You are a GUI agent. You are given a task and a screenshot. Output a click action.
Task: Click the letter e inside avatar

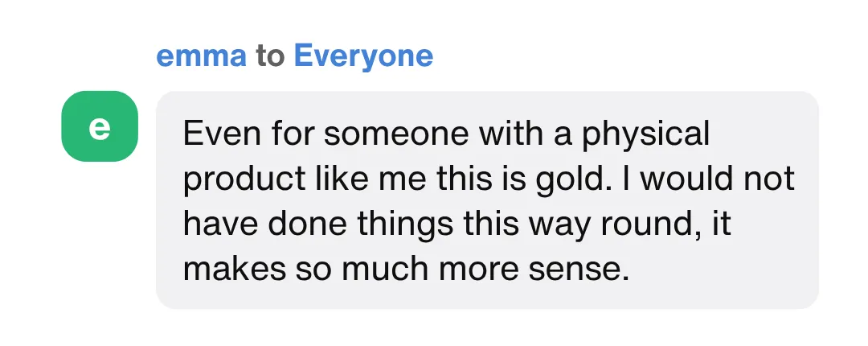pos(100,127)
